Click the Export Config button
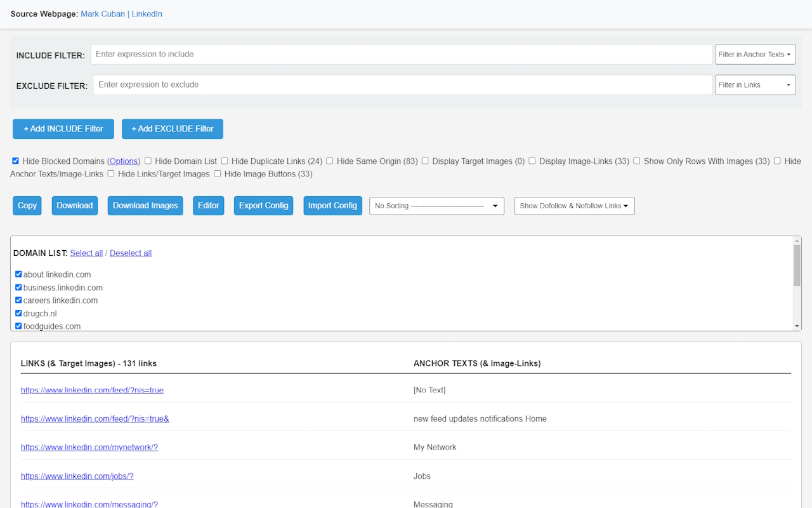The width and height of the screenshot is (812, 508). click(x=264, y=206)
